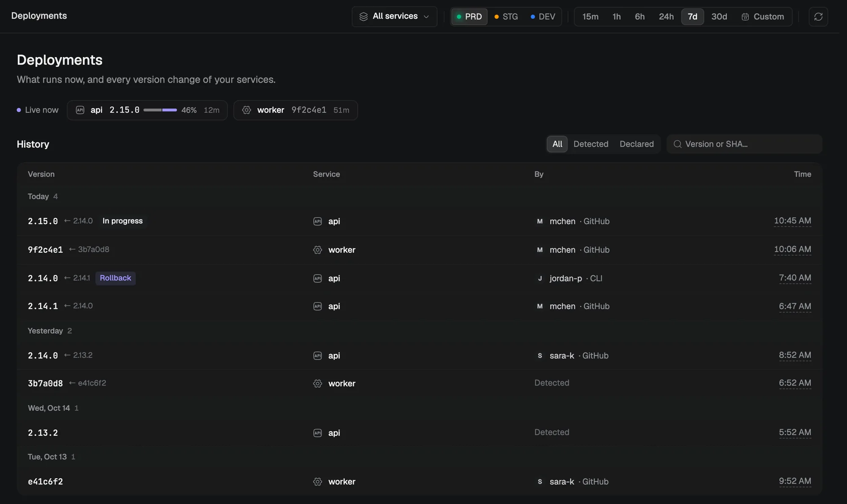Click worker gear icon in 9f2c4e1 row
The image size is (847, 504).
[318, 250]
